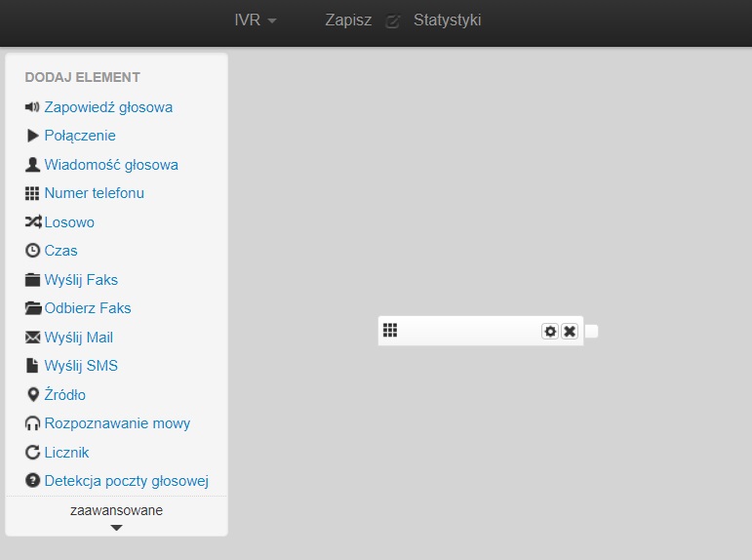This screenshot has height=560, width=752.
Task: Click the envelope icon beside Wyślij Mail
Action: [32, 338]
